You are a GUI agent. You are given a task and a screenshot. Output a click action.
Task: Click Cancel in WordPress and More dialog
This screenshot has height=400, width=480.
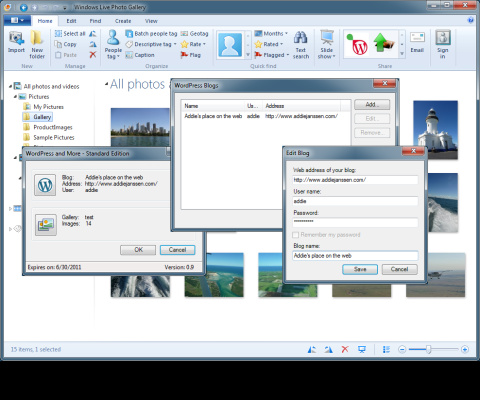[x=177, y=250]
